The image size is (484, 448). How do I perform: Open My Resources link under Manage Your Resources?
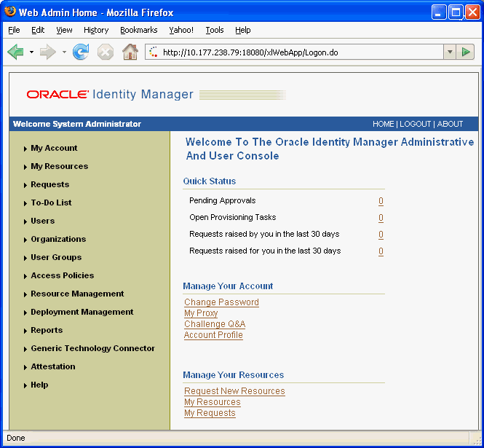(212, 402)
